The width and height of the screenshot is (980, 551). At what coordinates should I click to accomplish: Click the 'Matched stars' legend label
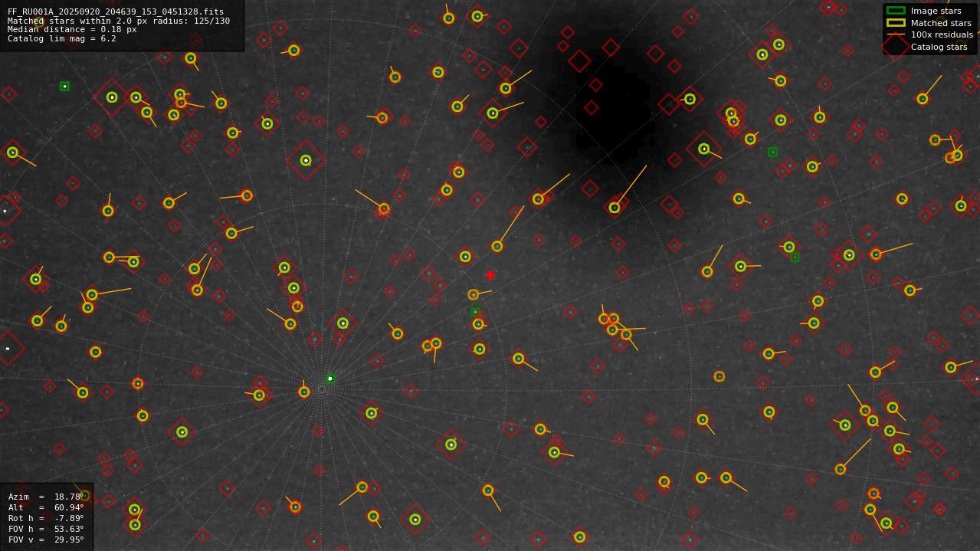tap(941, 23)
